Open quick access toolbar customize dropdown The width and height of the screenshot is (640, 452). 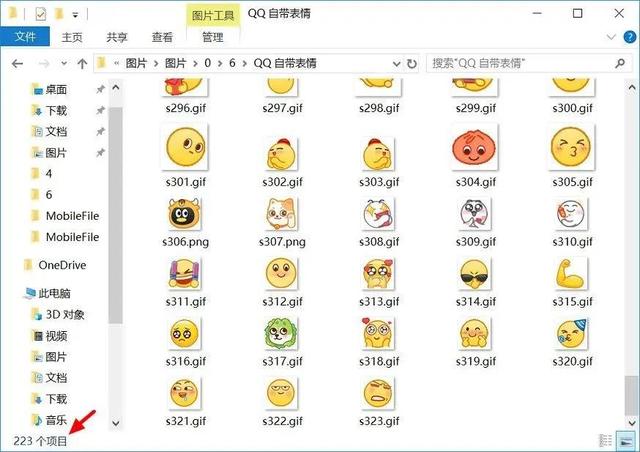pyautogui.click(x=75, y=15)
